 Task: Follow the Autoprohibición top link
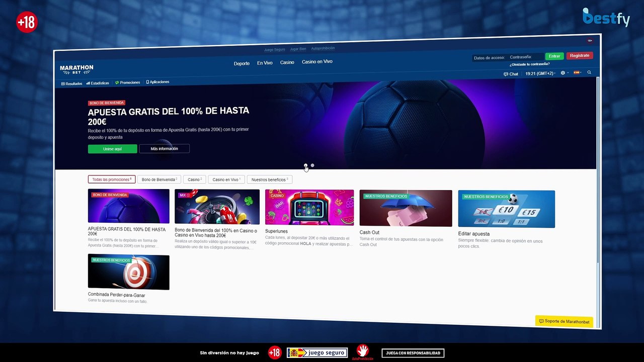pos(323,48)
